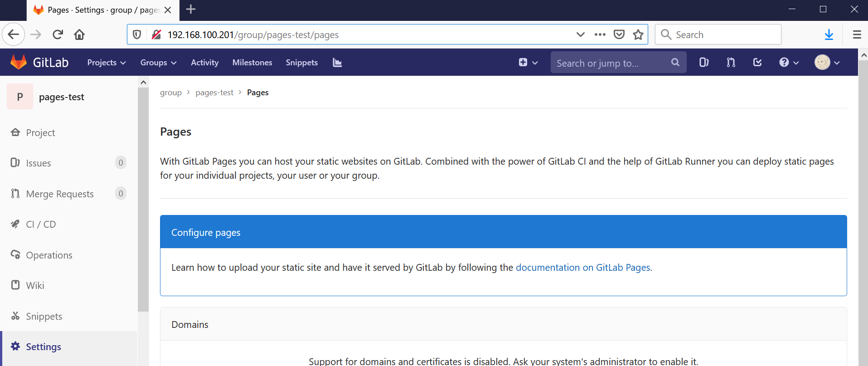Select the Pages Settings browser tab
The height and width of the screenshot is (366, 868).
coord(103,10)
